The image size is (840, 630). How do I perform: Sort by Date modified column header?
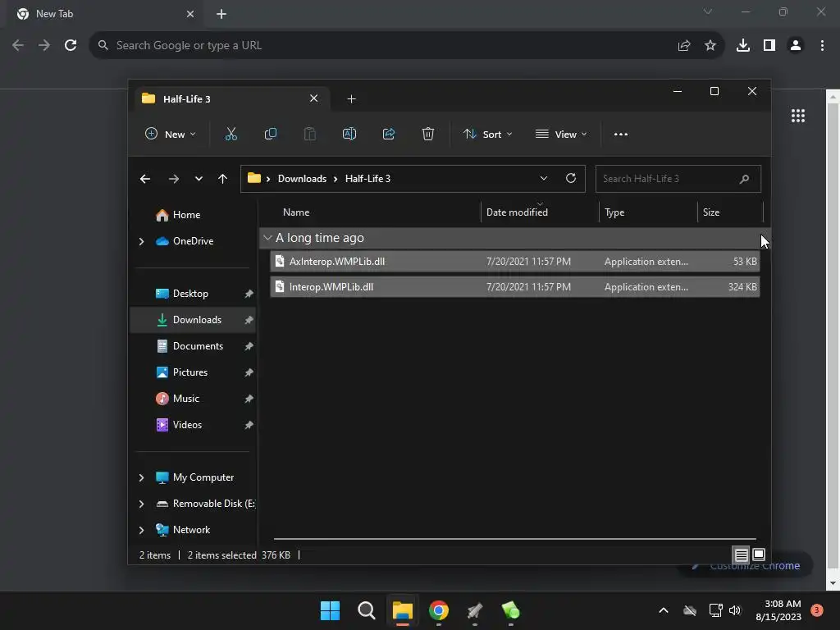click(517, 212)
